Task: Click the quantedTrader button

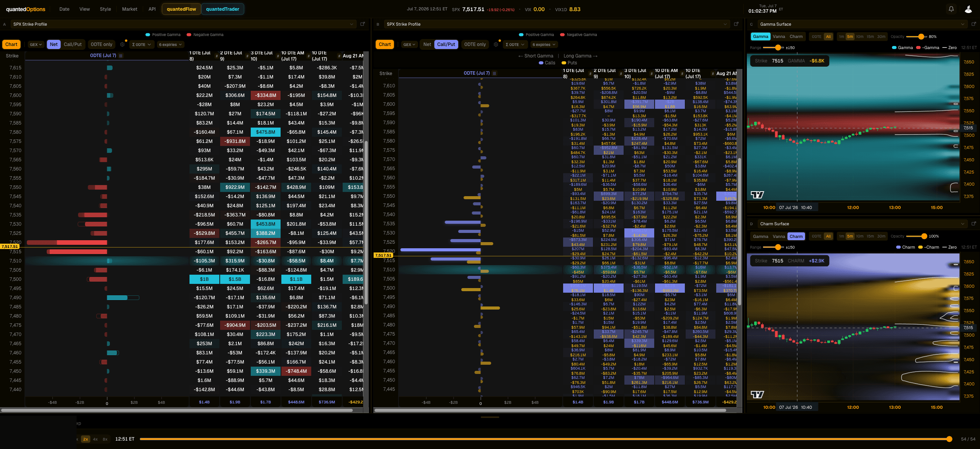Action: [222, 9]
